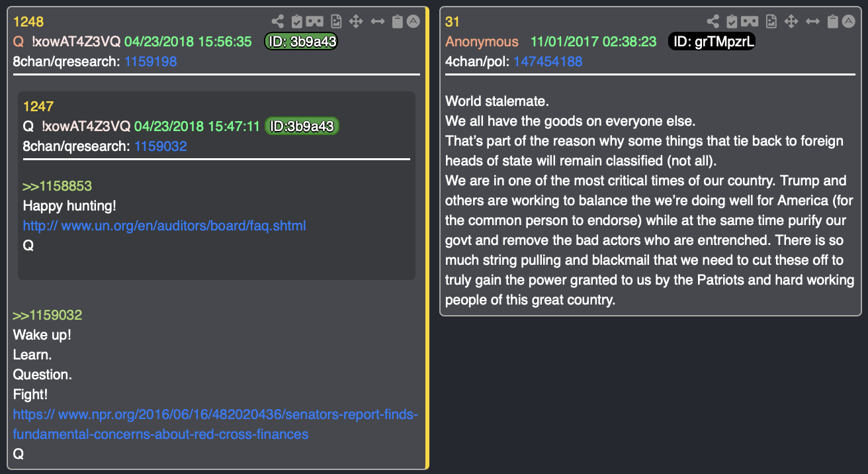Collapse post 31 with circled up chevron
Image resolution: width=868 pixels, height=474 pixels.
pos(848,21)
